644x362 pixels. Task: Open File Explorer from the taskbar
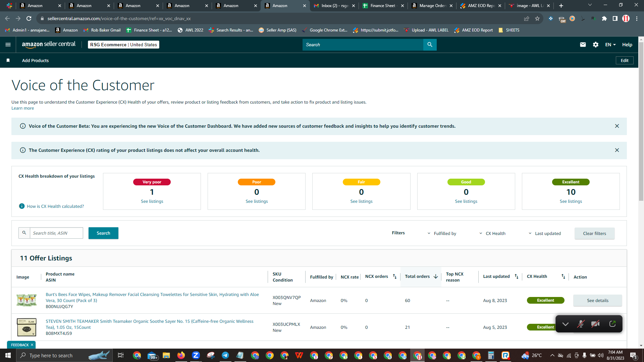coord(166,355)
